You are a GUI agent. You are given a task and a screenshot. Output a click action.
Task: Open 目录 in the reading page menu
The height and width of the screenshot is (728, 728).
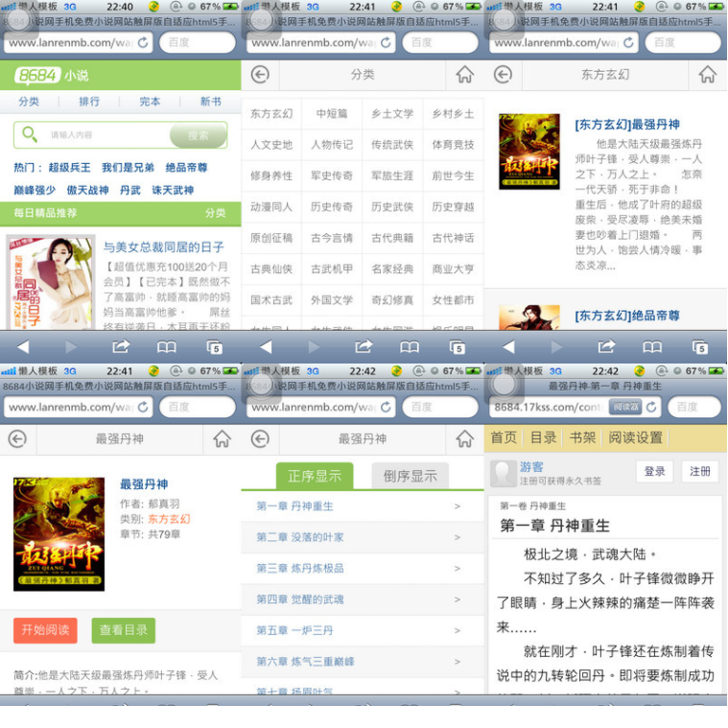pos(543,437)
